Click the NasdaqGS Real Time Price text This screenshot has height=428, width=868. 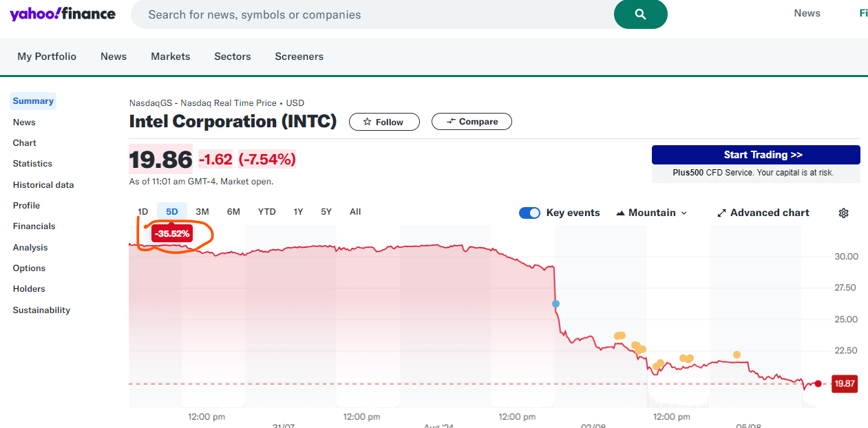pos(217,103)
